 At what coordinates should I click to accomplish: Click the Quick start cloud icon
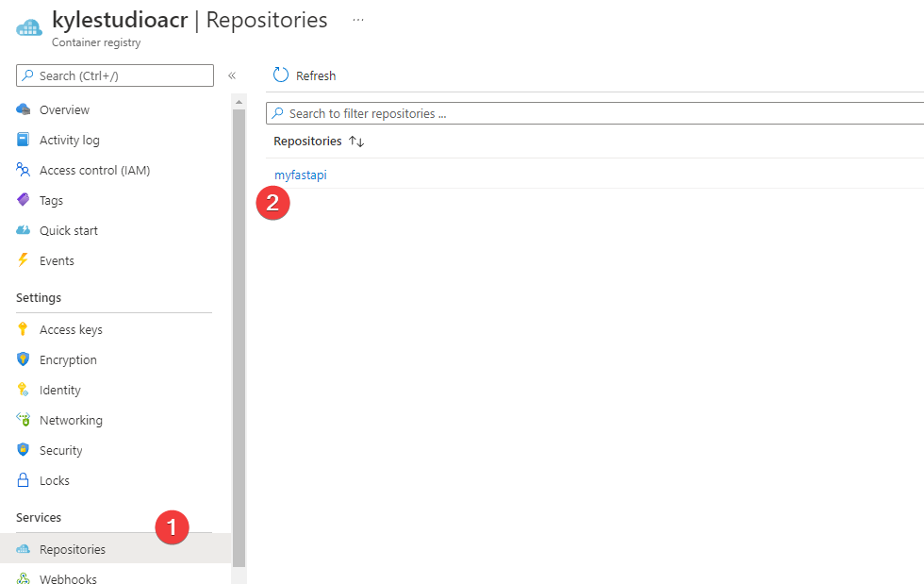pyautogui.click(x=23, y=230)
